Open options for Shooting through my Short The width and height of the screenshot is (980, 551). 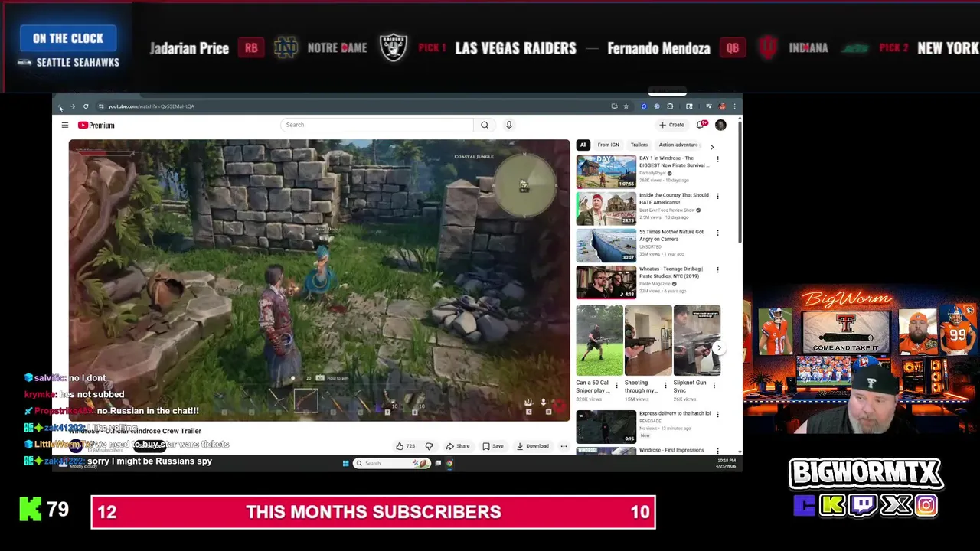pyautogui.click(x=665, y=384)
